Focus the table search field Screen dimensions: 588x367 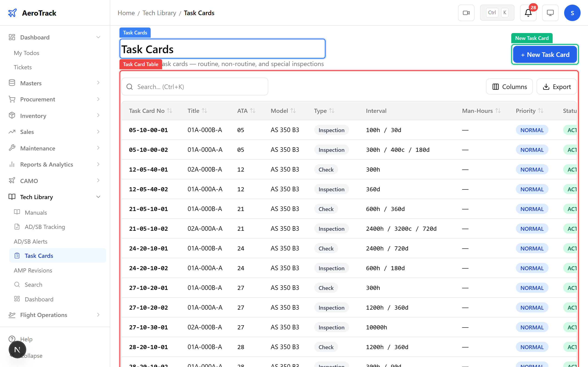[x=194, y=86]
